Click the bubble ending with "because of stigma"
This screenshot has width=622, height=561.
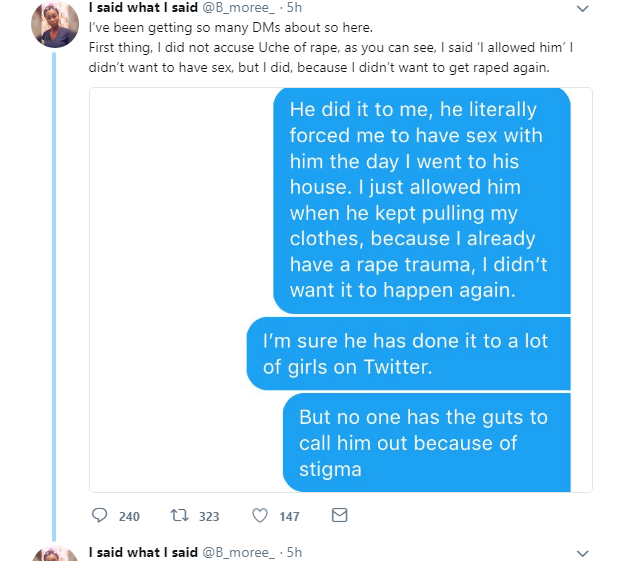[x=435, y=442]
